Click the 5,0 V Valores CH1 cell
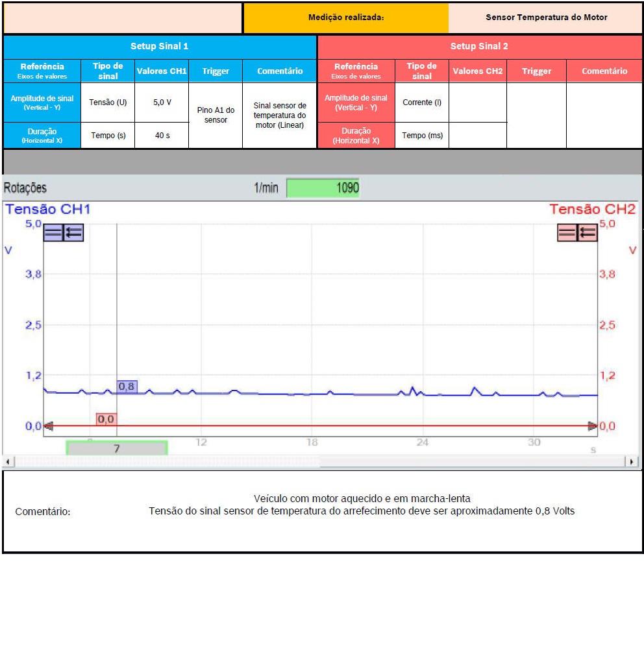The height and width of the screenshot is (663, 644). click(x=162, y=102)
